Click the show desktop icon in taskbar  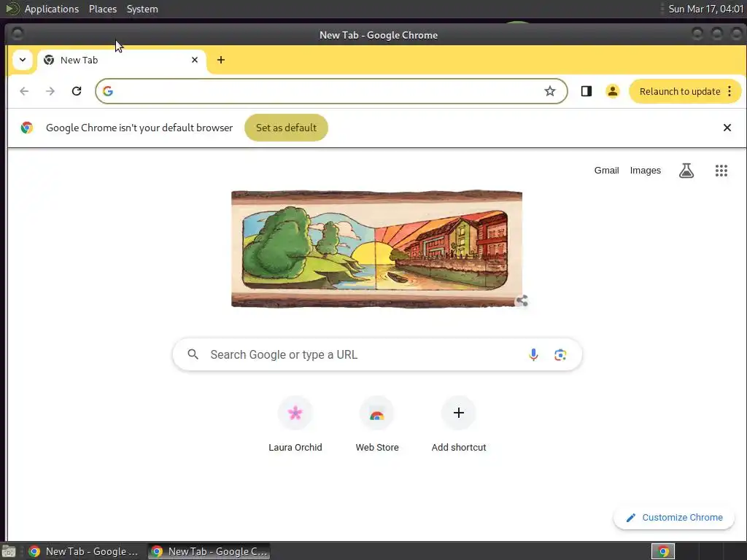point(9,551)
